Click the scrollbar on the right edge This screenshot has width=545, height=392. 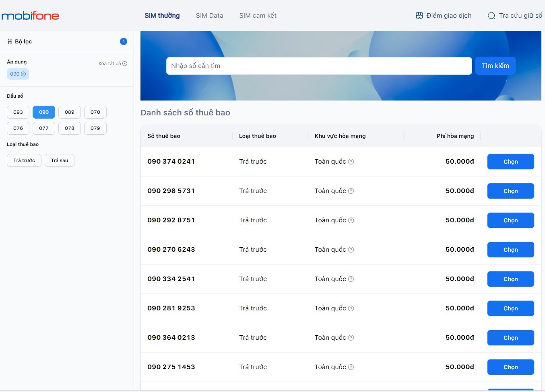click(543, 201)
